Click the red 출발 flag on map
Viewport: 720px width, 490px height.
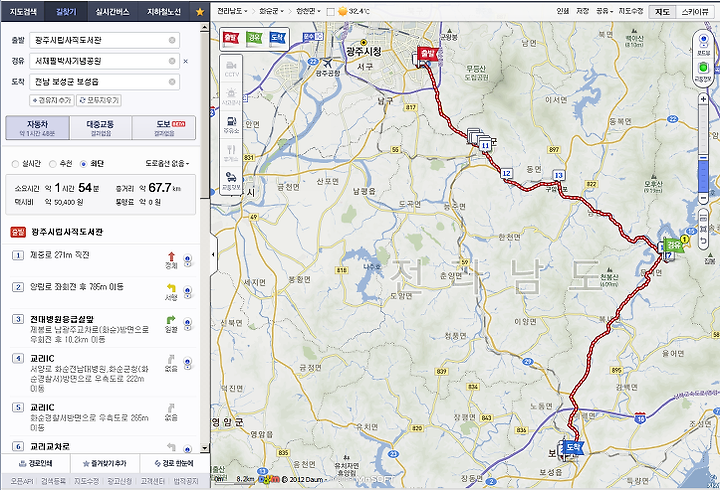[427, 54]
